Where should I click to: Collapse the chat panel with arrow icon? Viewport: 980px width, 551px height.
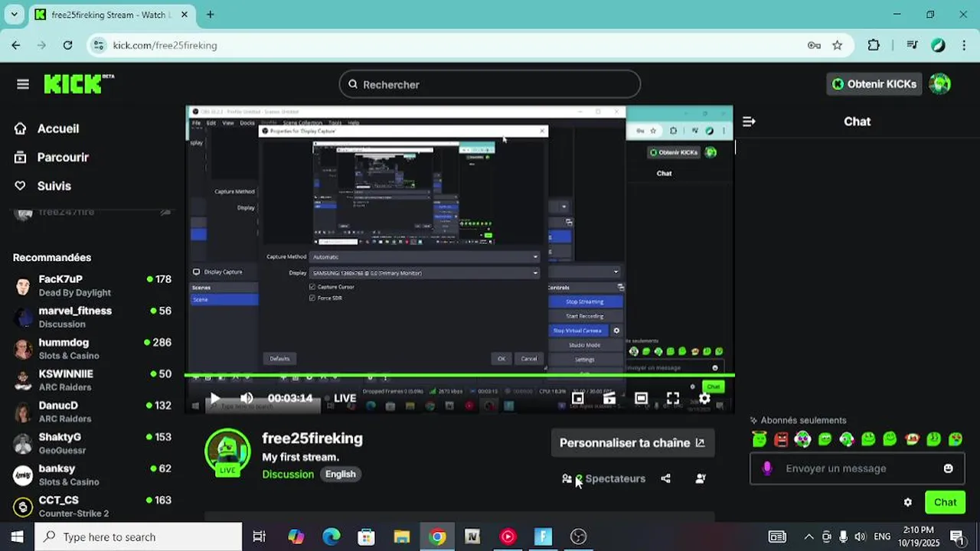[749, 122]
